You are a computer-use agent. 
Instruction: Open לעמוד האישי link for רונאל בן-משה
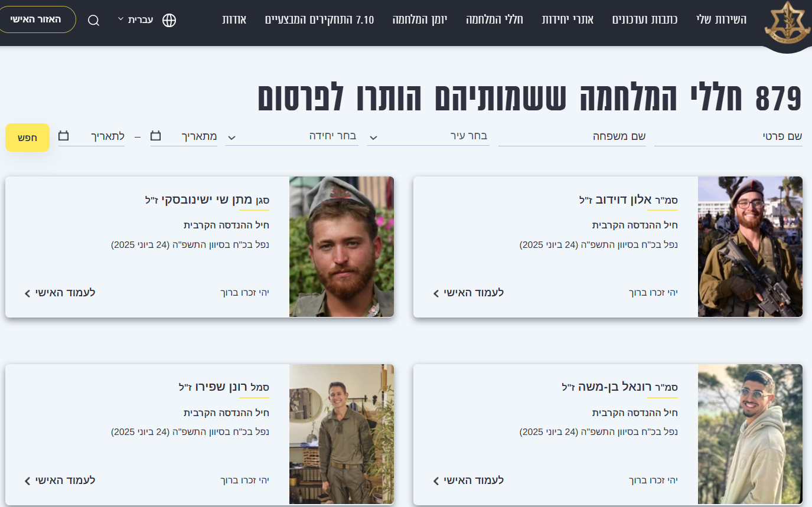click(x=468, y=480)
